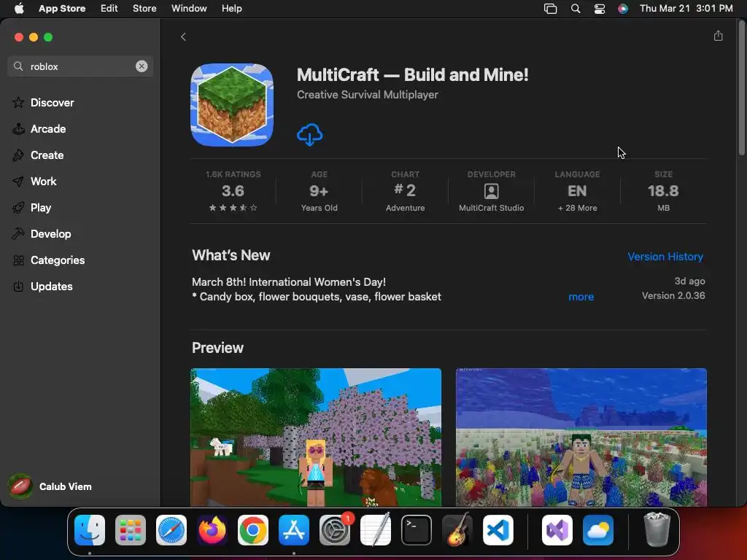This screenshot has width=747, height=560.
Task: Launch Firefox from the Dock
Action: click(x=212, y=529)
